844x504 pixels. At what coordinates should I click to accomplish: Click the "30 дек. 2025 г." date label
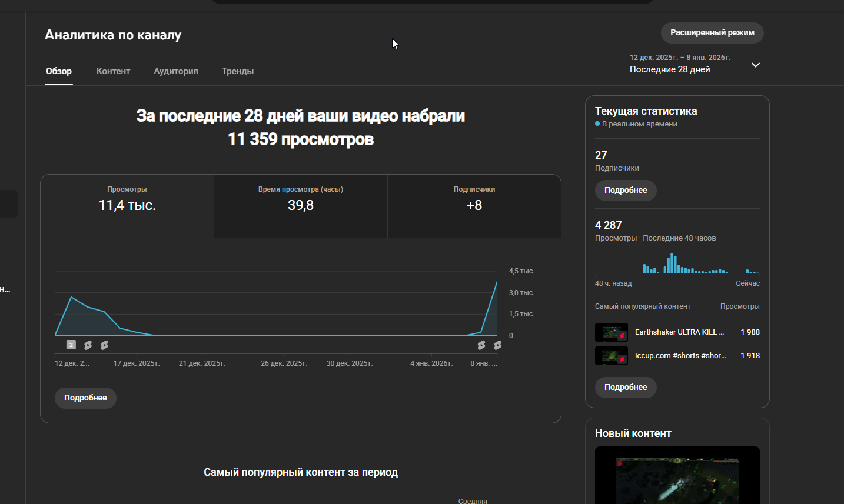350,363
